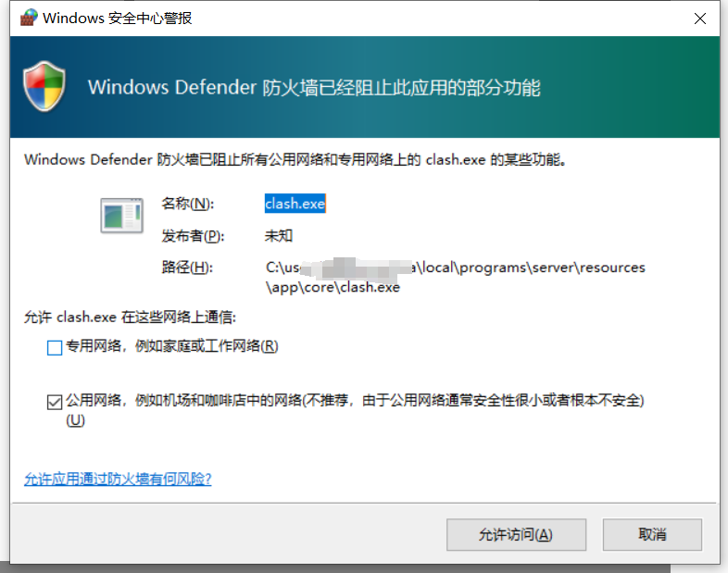Click the publisher value 未知

[279, 236]
